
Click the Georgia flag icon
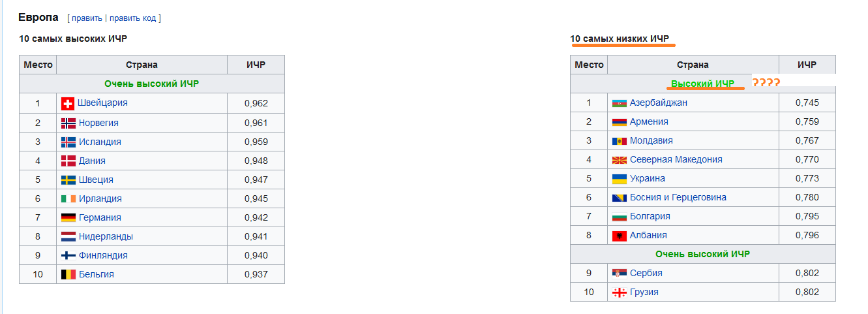[x=619, y=292]
